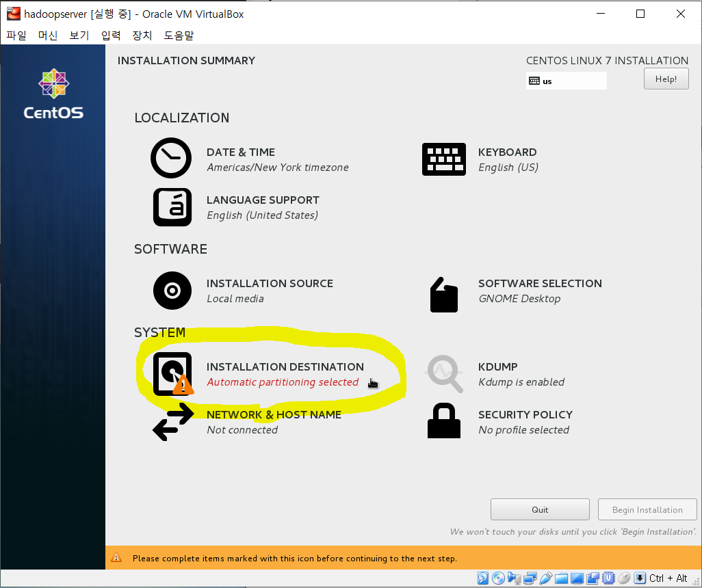Select the KDUMP heading
The image size is (702, 588).
[498, 366]
